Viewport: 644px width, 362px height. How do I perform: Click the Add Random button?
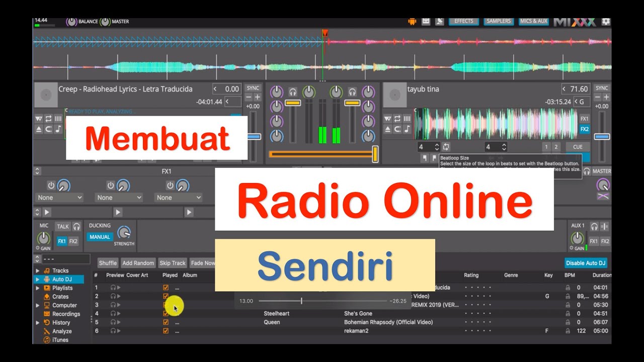138,263
